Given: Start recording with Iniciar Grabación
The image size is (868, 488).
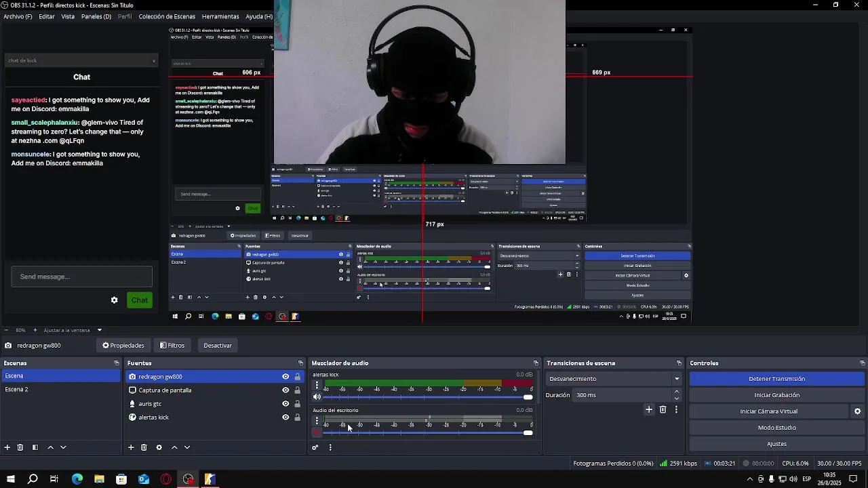Looking at the screenshot, I should [x=777, y=395].
